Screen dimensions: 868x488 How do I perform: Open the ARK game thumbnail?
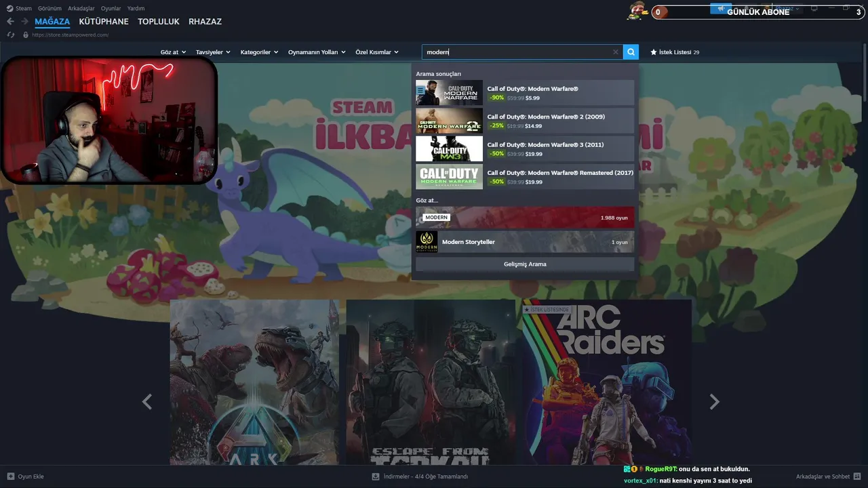(254, 382)
